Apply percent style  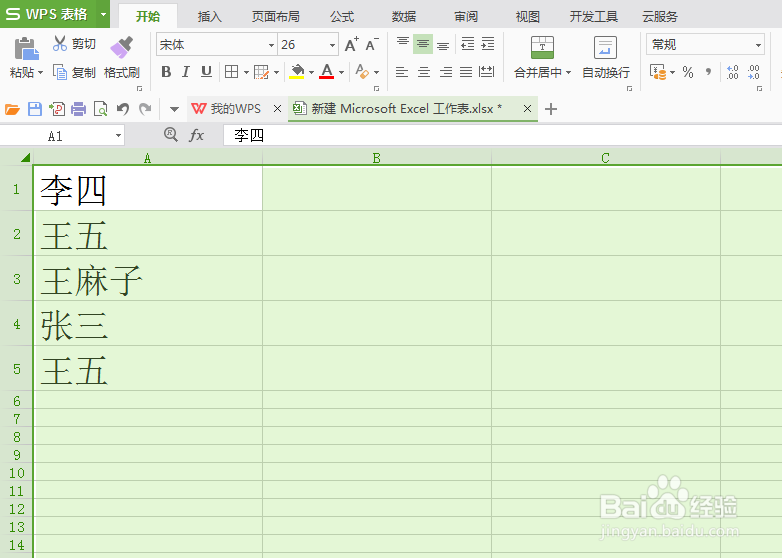coord(688,72)
